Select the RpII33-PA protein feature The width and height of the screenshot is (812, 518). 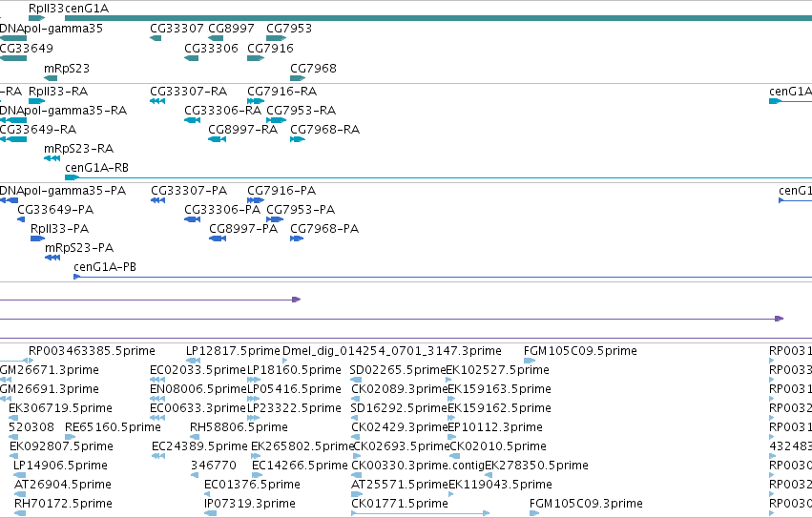pos(38,238)
